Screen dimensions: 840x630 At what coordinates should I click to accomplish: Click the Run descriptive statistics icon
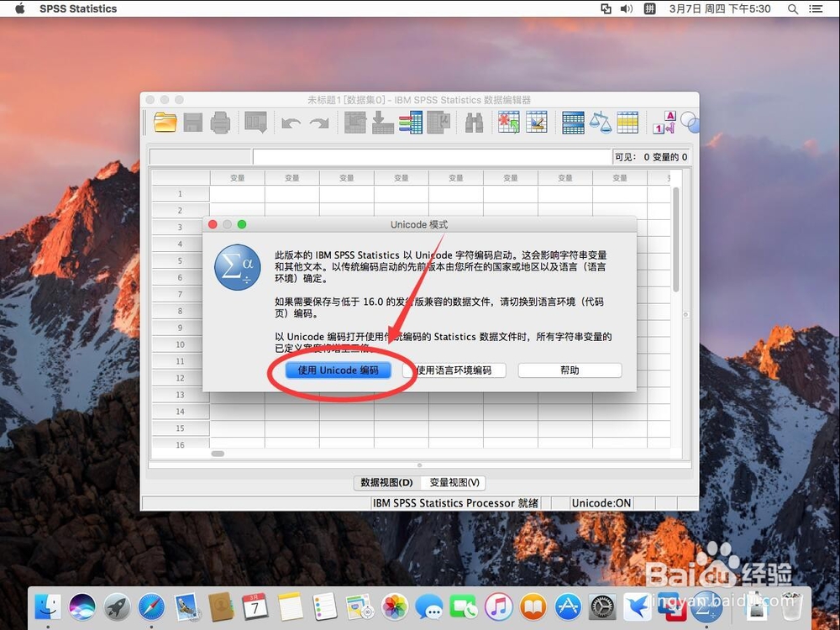438,123
